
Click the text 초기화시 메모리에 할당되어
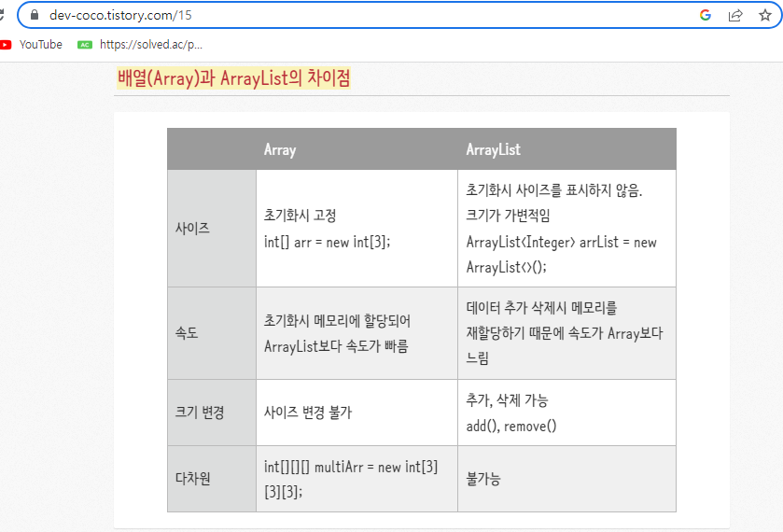click(337, 320)
